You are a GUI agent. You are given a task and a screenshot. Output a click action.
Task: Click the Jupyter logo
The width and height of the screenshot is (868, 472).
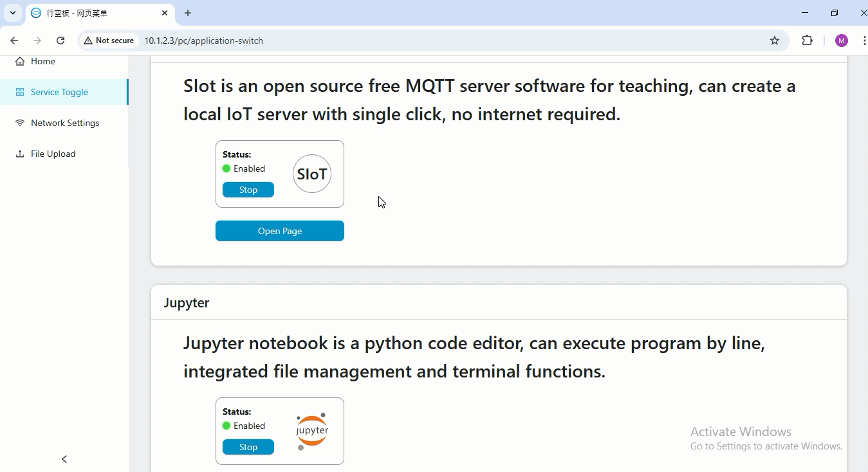point(312,431)
